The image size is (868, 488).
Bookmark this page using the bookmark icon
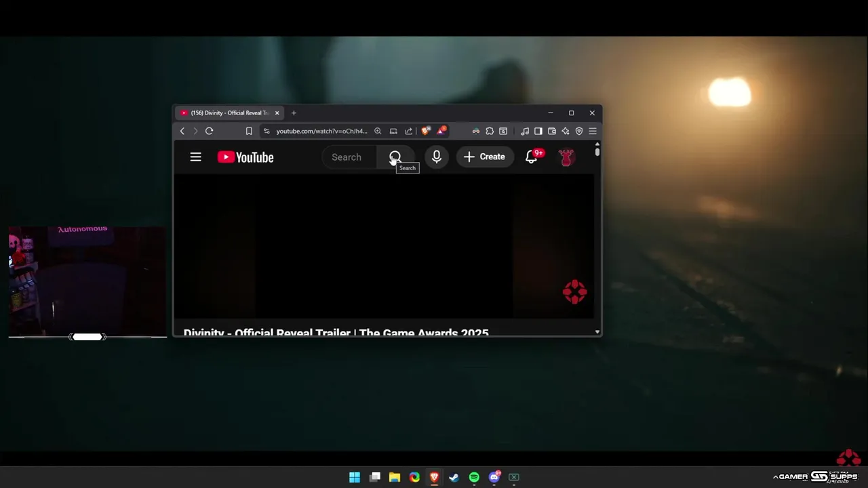[249, 131]
